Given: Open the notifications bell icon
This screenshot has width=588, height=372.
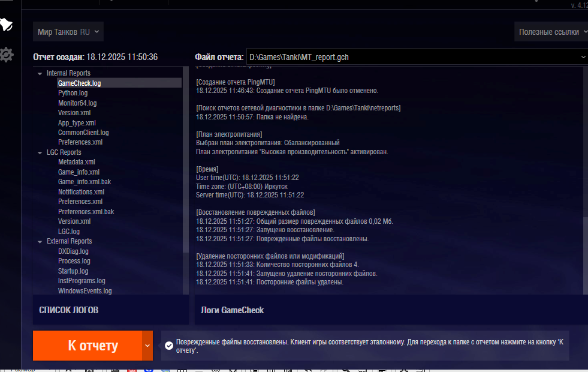Looking at the screenshot, I should [6, 25].
